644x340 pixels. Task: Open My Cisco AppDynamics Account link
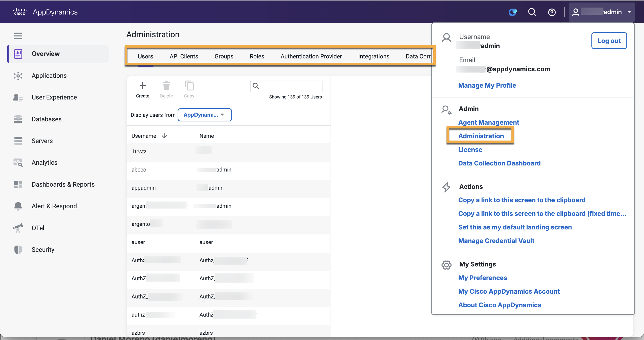coord(509,291)
